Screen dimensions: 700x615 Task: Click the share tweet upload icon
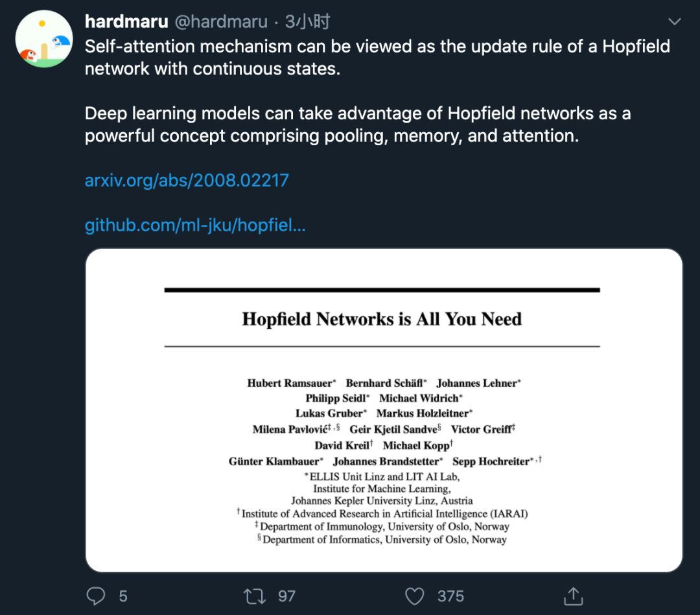coord(573,596)
